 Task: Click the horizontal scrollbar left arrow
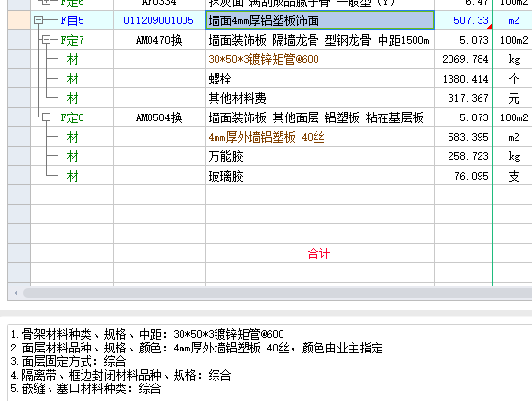(16, 293)
